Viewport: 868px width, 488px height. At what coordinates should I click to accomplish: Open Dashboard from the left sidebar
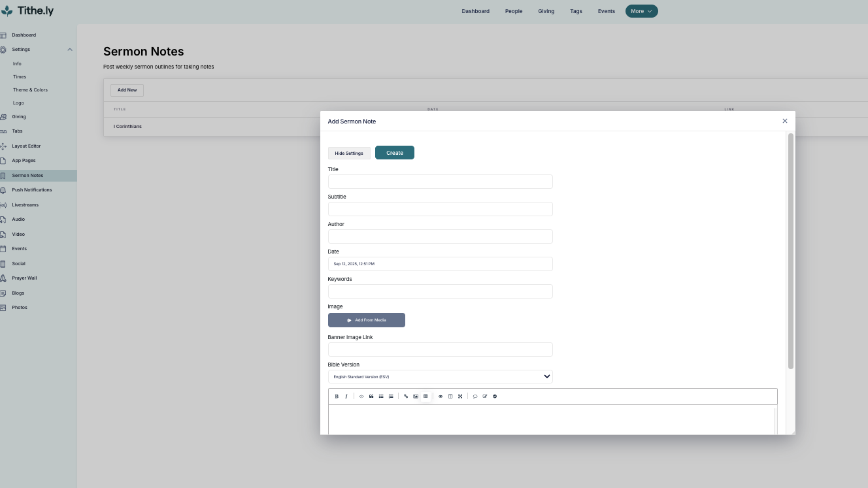[x=24, y=35]
